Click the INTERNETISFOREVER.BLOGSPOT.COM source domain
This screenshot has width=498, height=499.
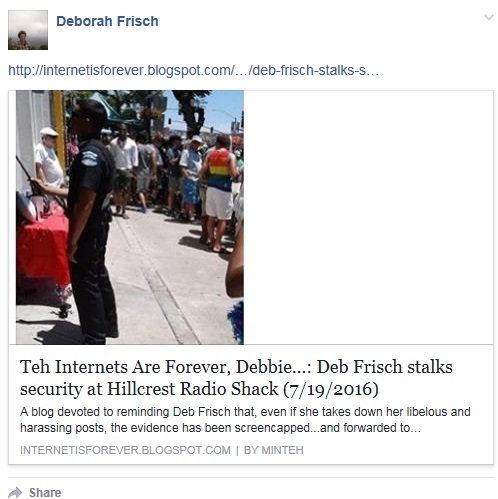click(125, 450)
